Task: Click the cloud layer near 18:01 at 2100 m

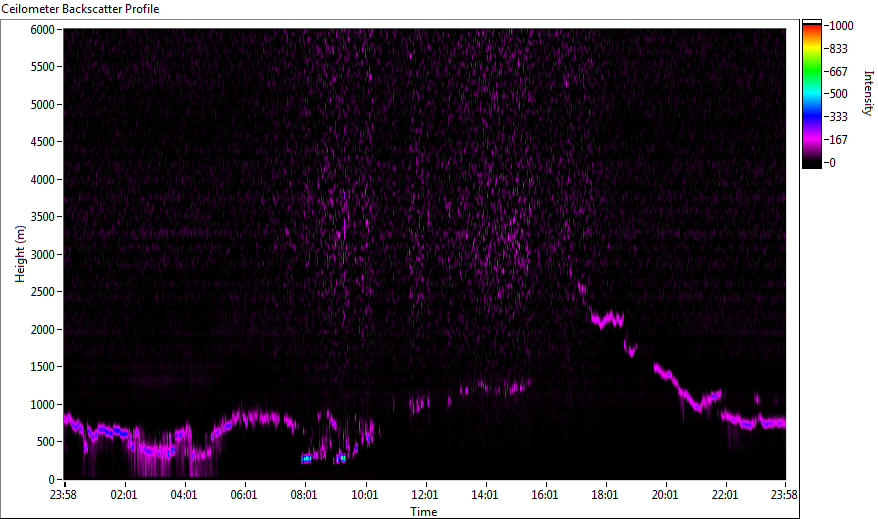Action: [x=608, y=320]
